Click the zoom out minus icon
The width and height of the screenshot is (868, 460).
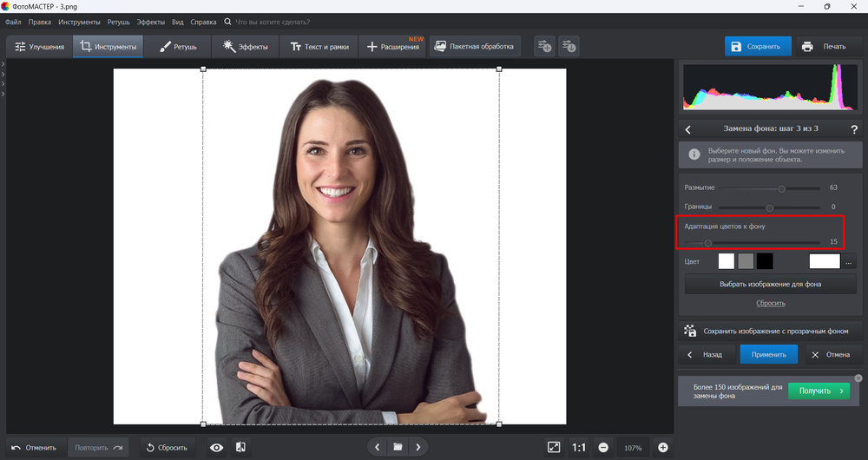[602, 447]
